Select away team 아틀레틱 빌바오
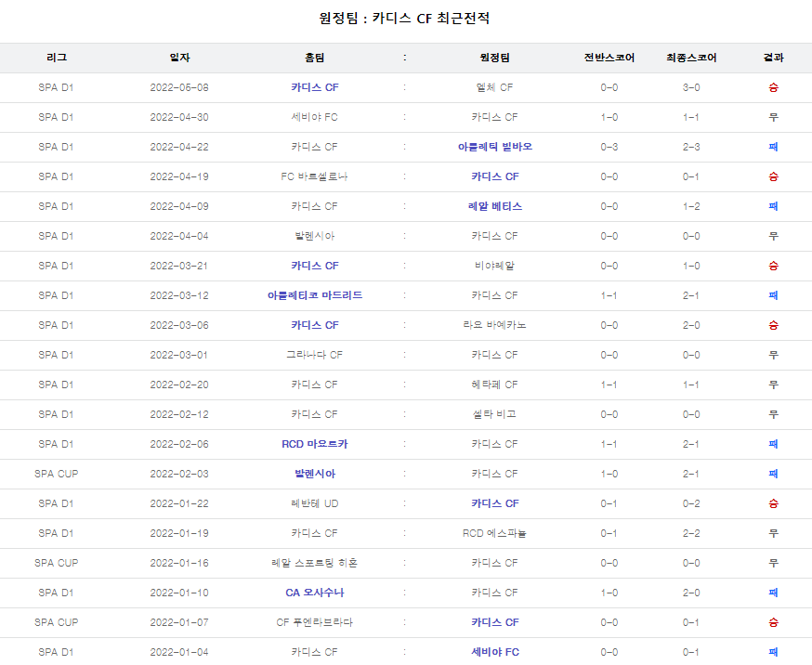This screenshot has height=665, width=812. pyautogui.click(x=494, y=147)
